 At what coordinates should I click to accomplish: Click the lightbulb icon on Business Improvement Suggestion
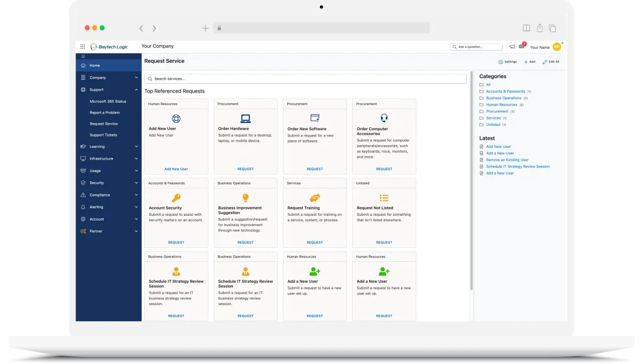coord(245,198)
